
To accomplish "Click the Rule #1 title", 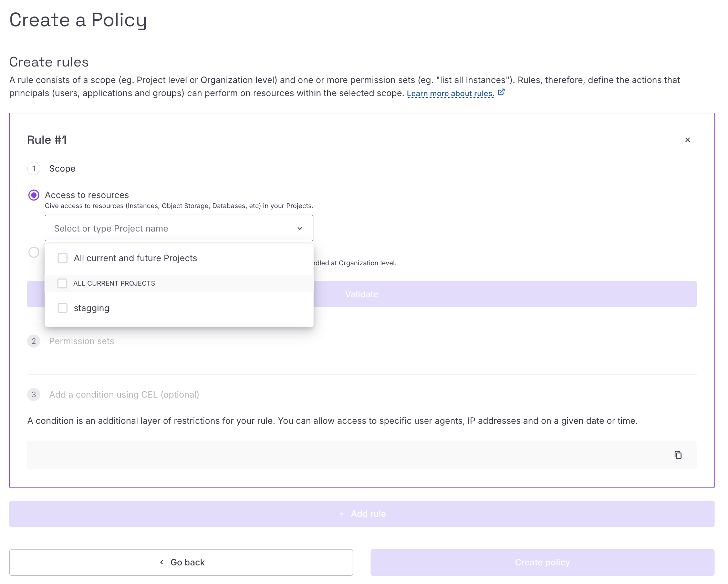I will point(47,140).
